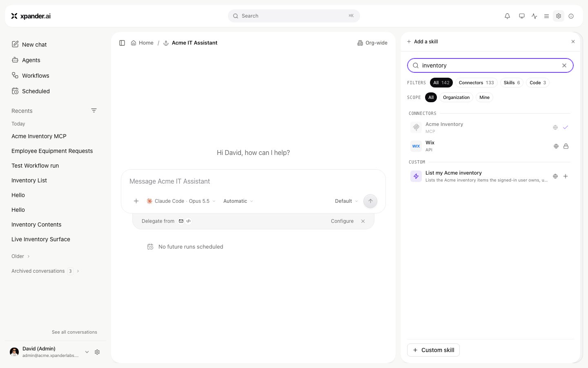The height and width of the screenshot is (368, 588).
Task: Clear the inventory search text
Action: [x=564, y=65]
